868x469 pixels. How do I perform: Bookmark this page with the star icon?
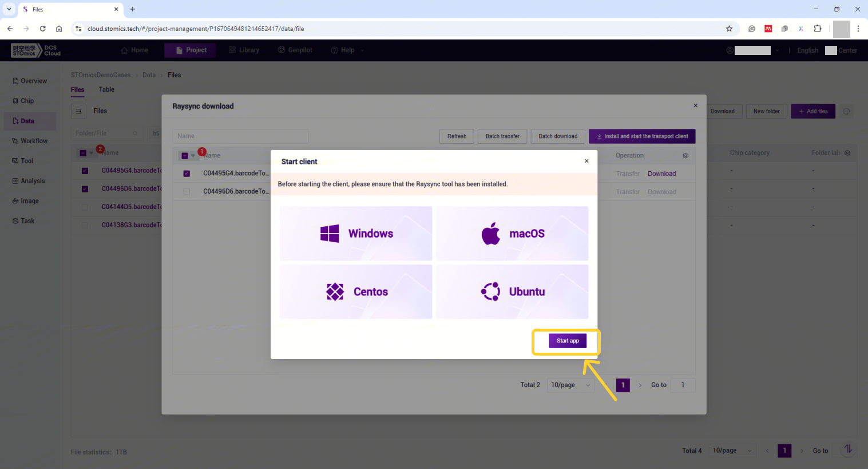click(x=729, y=29)
